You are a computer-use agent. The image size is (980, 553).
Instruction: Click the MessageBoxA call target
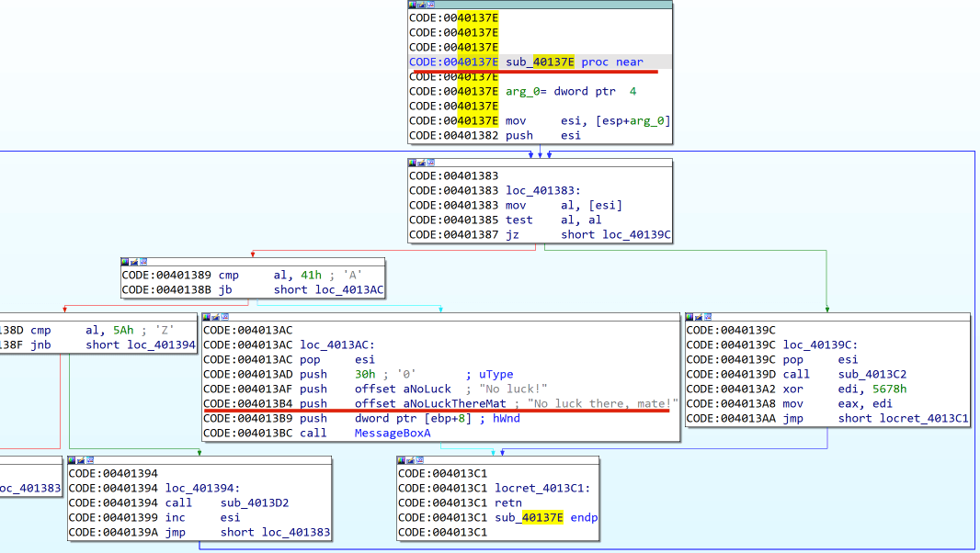[x=393, y=433]
